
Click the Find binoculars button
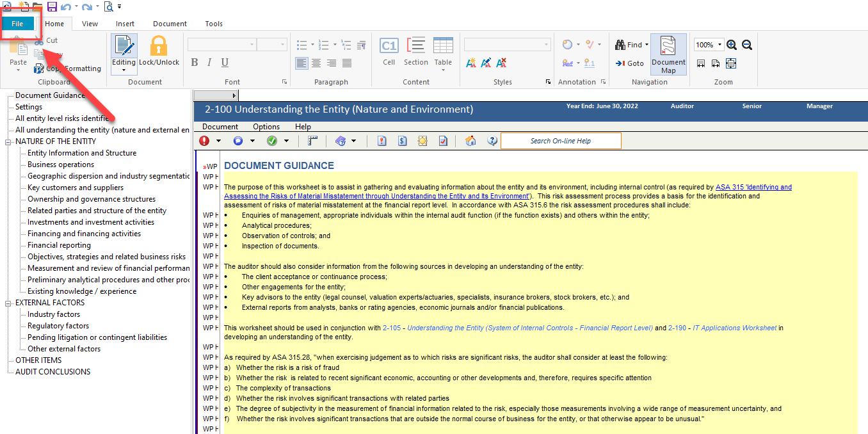pyautogui.click(x=632, y=45)
